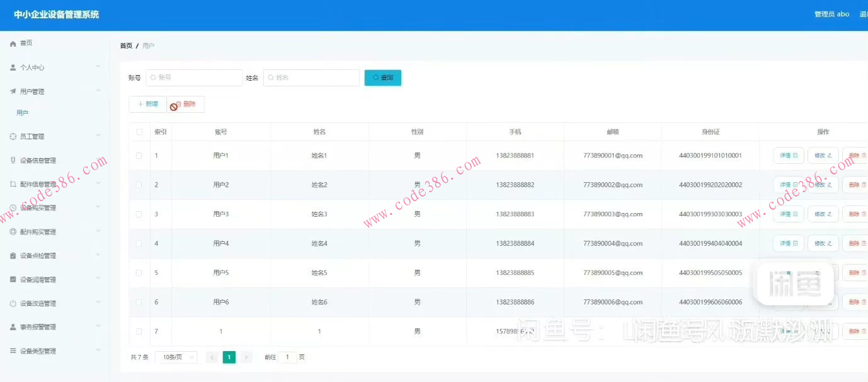
Task: Expand the 个人中心 menu chevron
Action: point(98,67)
